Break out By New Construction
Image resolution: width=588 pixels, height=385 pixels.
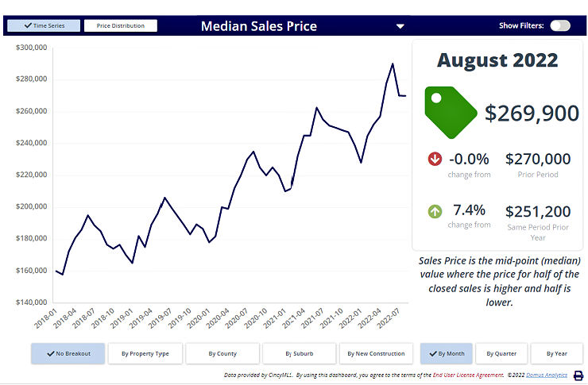[376, 353]
